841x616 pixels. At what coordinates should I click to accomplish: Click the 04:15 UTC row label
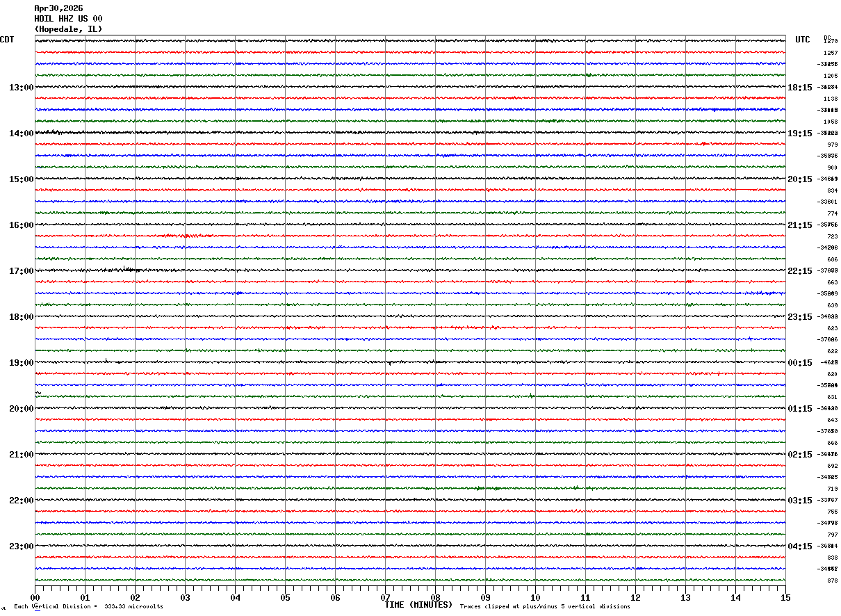click(x=800, y=546)
